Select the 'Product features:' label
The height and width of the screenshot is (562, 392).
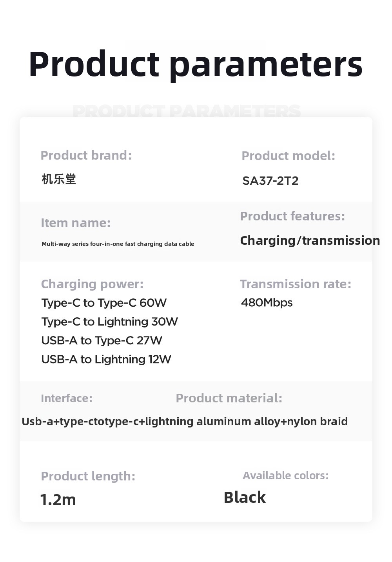pos(292,216)
